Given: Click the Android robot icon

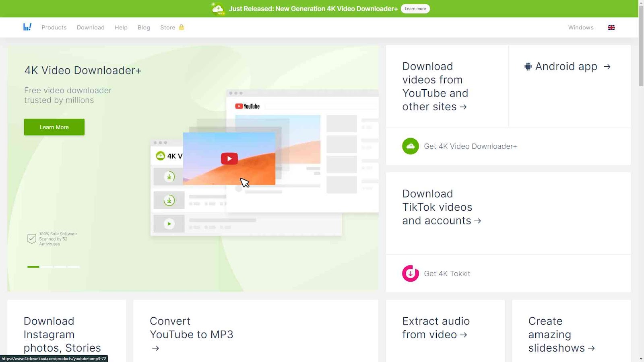Looking at the screenshot, I should point(528,66).
